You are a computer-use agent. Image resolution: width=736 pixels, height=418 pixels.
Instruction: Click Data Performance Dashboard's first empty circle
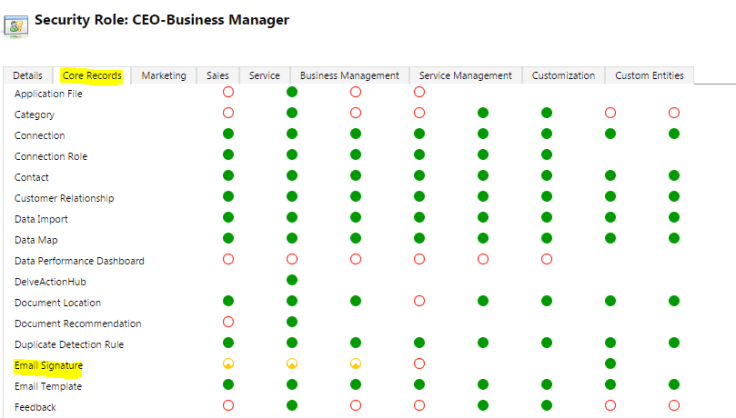[228, 260]
